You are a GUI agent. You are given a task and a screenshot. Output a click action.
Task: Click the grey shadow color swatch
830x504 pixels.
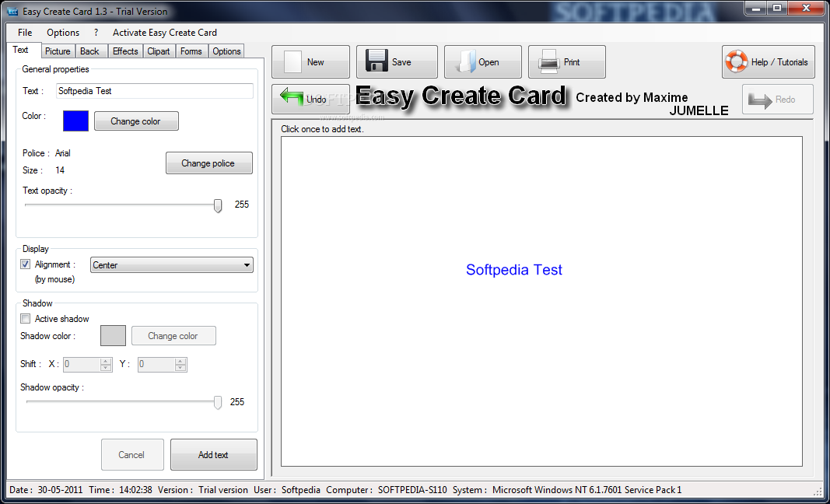point(114,336)
